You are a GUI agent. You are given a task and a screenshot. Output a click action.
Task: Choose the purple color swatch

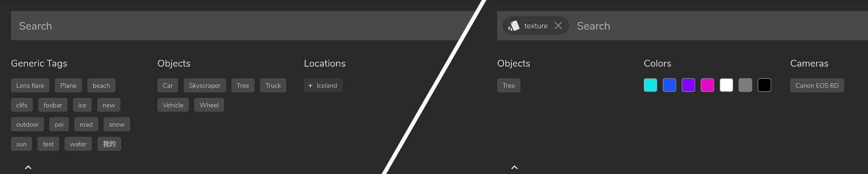(688, 85)
